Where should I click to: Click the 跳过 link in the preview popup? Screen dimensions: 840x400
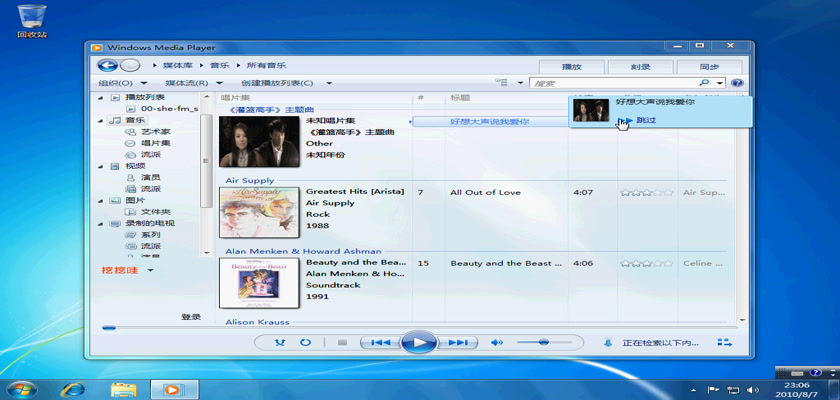[646, 120]
